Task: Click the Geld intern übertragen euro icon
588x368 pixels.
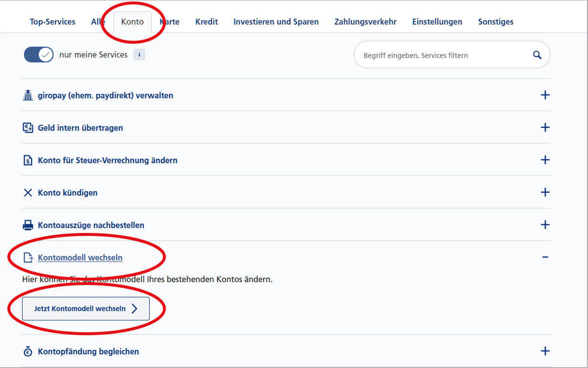Action: tap(28, 127)
